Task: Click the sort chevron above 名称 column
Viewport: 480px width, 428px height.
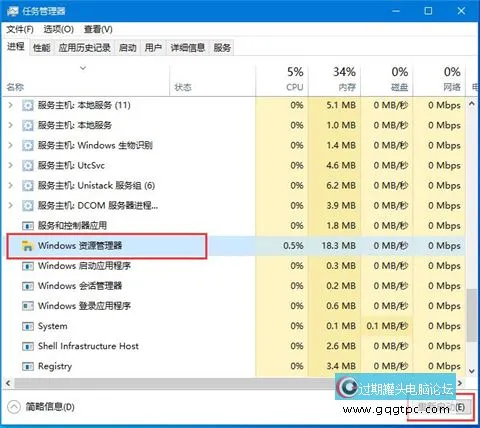Action: [x=83, y=68]
